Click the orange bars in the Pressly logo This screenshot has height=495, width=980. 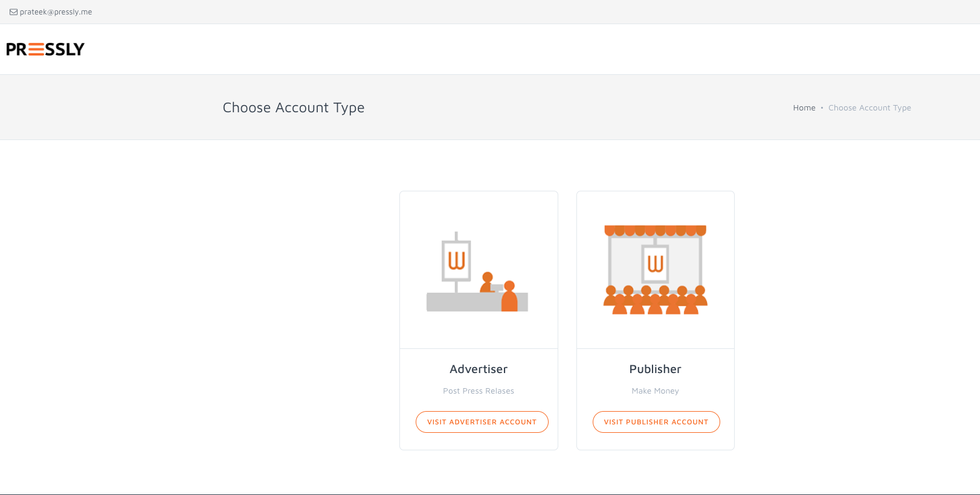[x=36, y=49]
